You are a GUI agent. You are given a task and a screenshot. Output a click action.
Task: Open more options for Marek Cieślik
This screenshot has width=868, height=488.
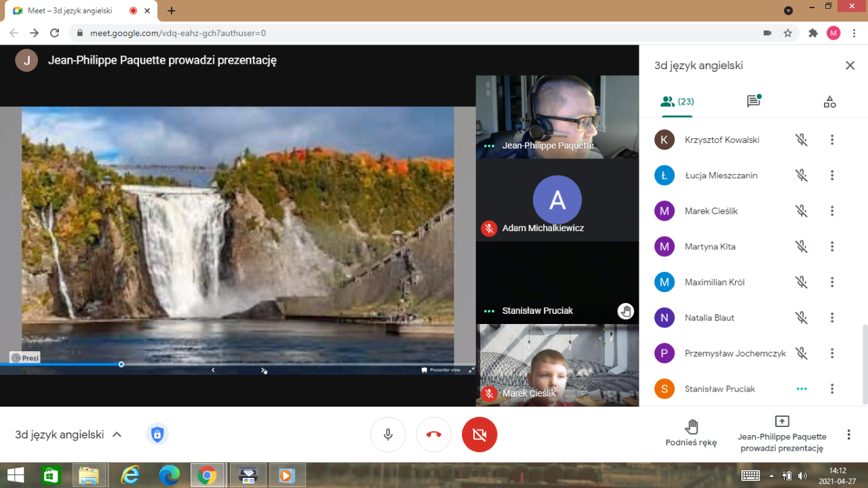pos(832,211)
